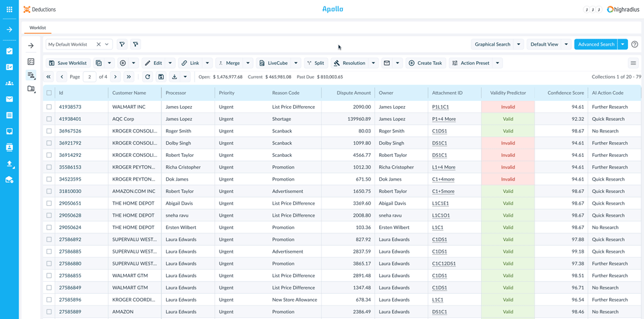Sort by Validity Predictor column header
The height and width of the screenshot is (319, 644).
pos(508,93)
